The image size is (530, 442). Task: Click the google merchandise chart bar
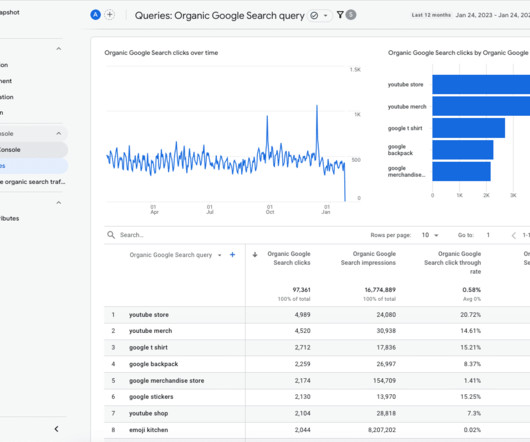(461, 171)
